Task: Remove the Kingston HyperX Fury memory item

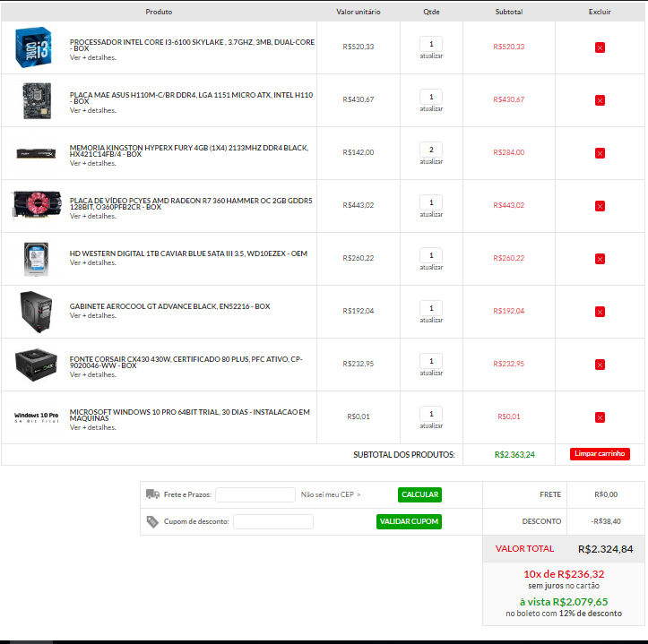Action: pos(600,153)
